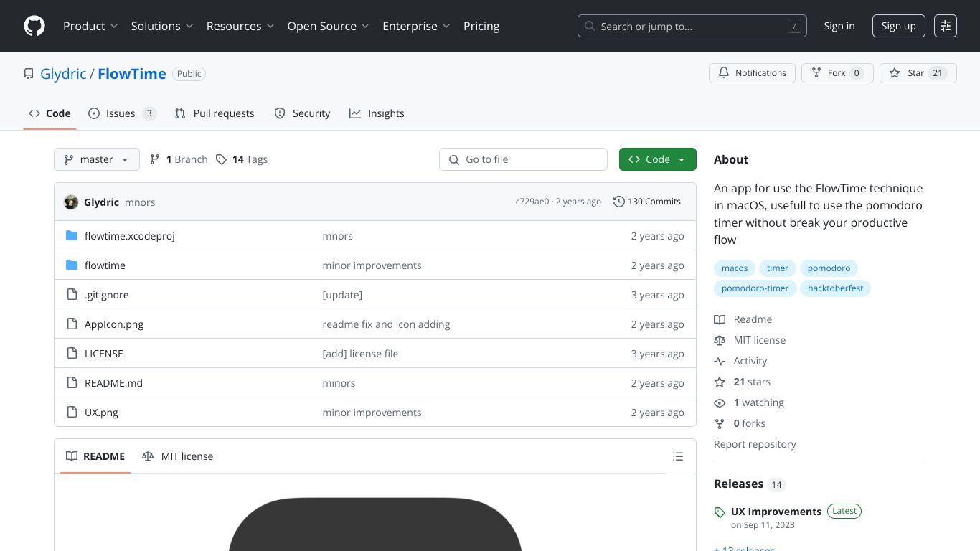
Task: Select the Code tab
Action: (x=50, y=113)
